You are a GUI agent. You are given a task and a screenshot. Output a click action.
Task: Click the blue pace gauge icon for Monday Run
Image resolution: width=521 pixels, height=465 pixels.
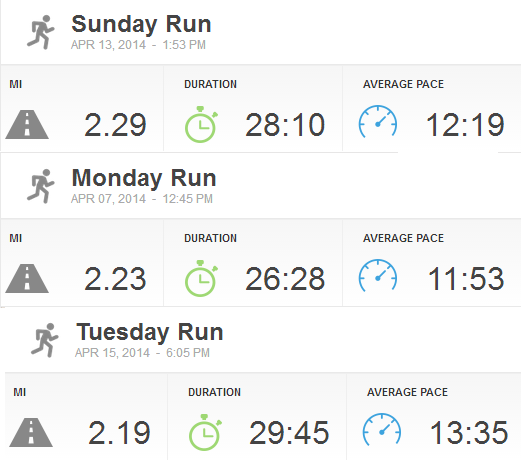point(378,275)
